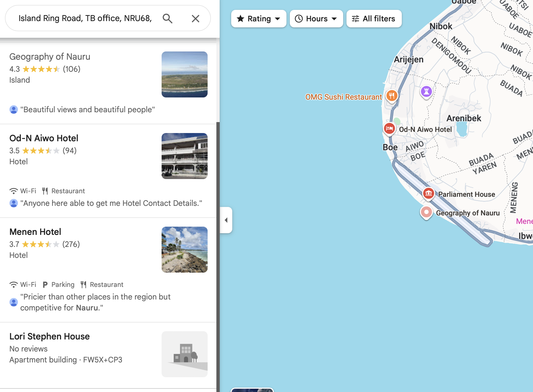The height and width of the screenshot is (392, 533).
Task: Open Menen Hotel photo thumbnail
Action: tap(185, 250)
